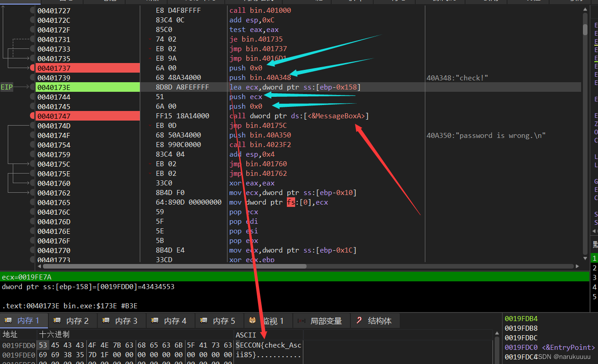The image size is (598, 364).
Task: Open the 监视 1 watch tab
Action: [267, 321]
